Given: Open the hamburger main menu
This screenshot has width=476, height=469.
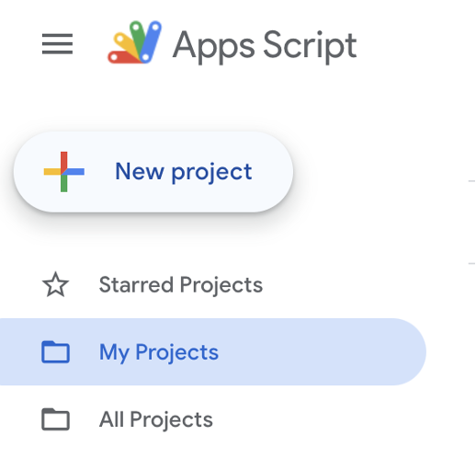Looking at the screenshot, I should coord(57,44).
